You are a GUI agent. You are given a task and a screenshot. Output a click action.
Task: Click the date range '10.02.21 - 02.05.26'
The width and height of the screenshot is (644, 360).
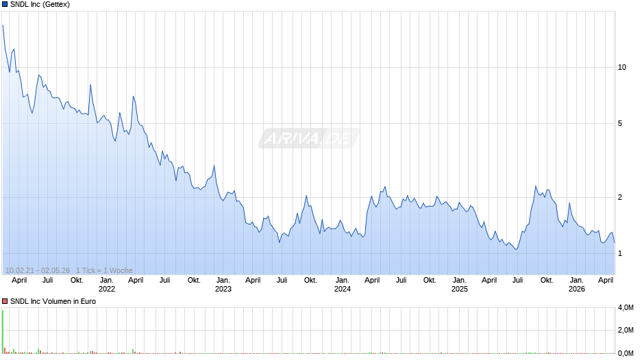click(38, 270)
